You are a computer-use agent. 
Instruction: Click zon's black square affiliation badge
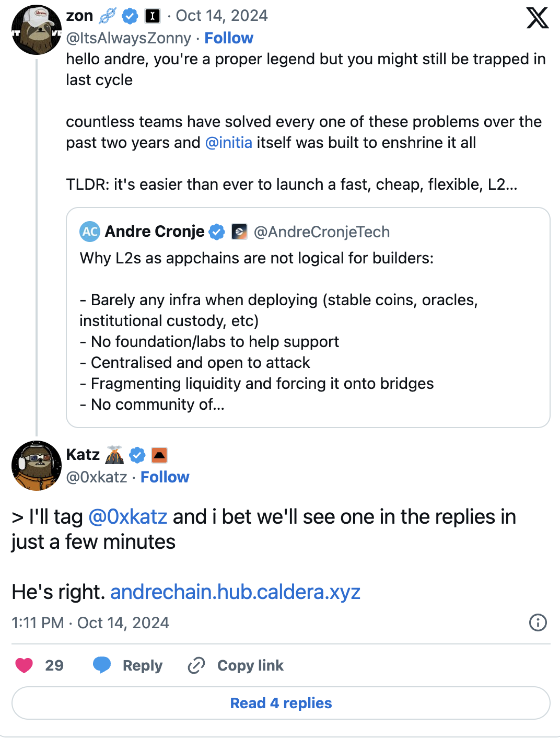tap(152, 16)
